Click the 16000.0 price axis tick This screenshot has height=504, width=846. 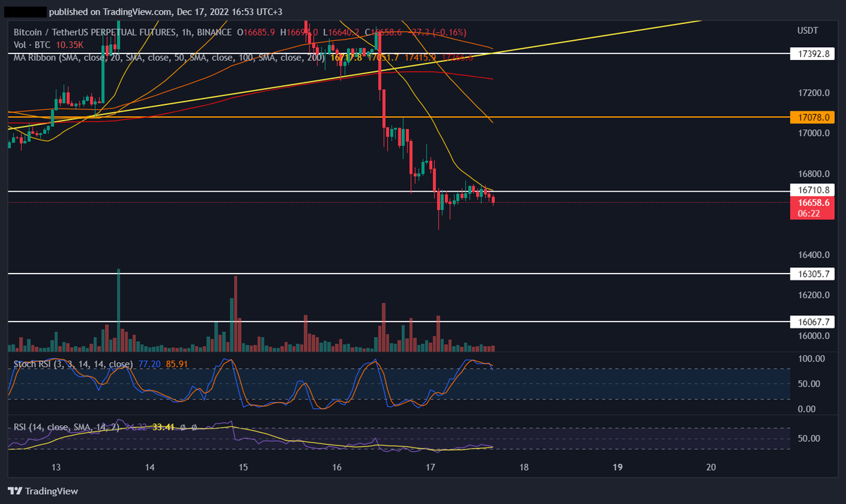[x=814, y=336]
